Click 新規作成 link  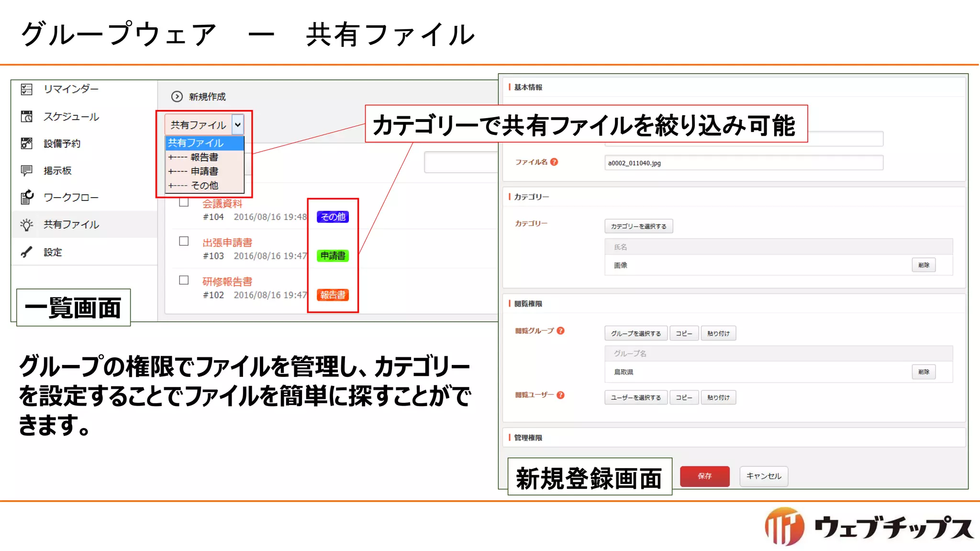[x=207, y=97]
